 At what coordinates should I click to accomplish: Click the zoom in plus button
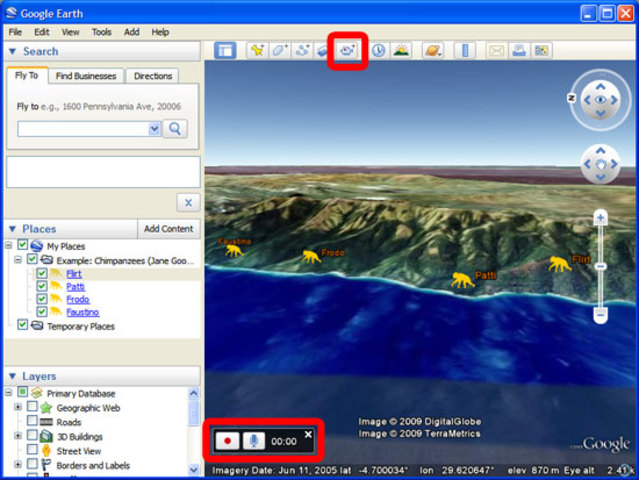(600, 218)
